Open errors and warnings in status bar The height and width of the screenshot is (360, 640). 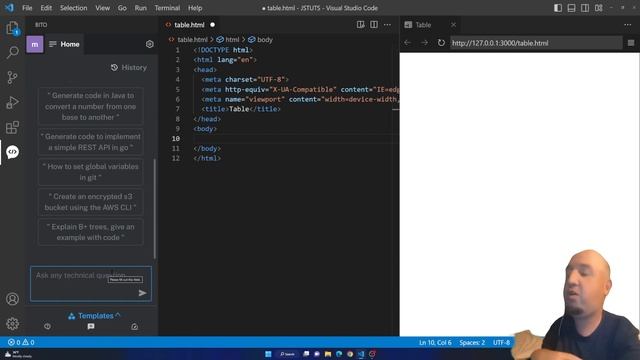21,342
